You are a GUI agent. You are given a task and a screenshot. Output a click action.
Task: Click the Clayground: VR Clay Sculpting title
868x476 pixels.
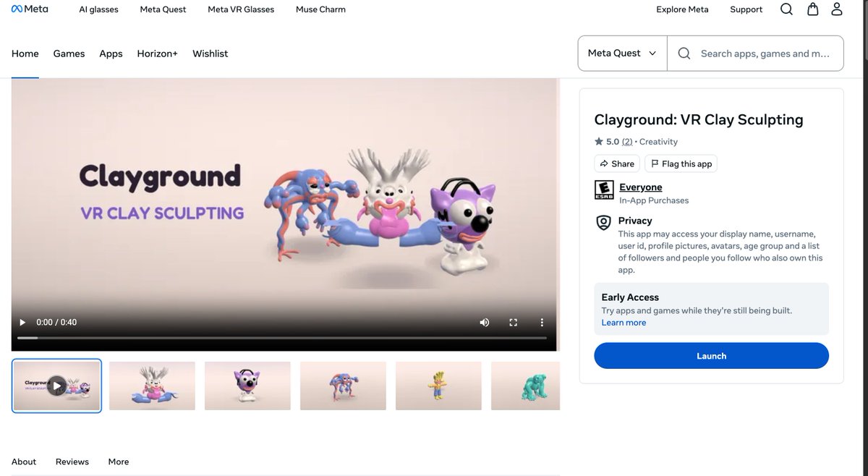click(699, 120)
